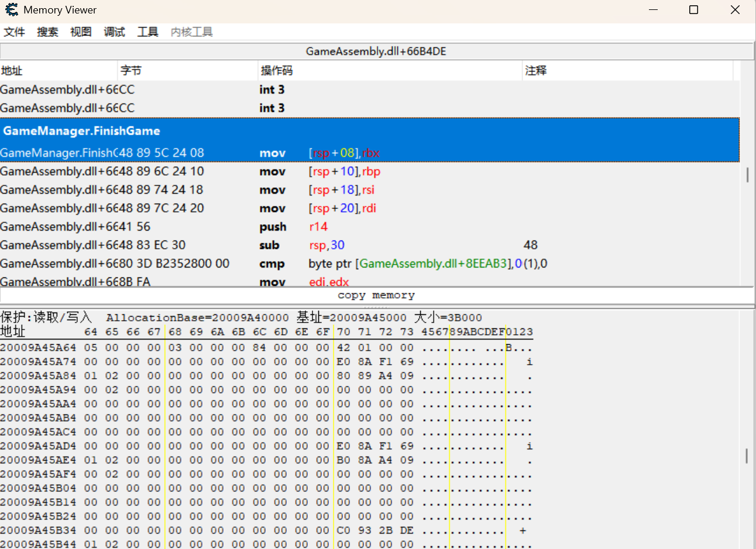Click byte E0 in row 20009A45A74
Screen dimensions: 756x549
pos(343,362)
